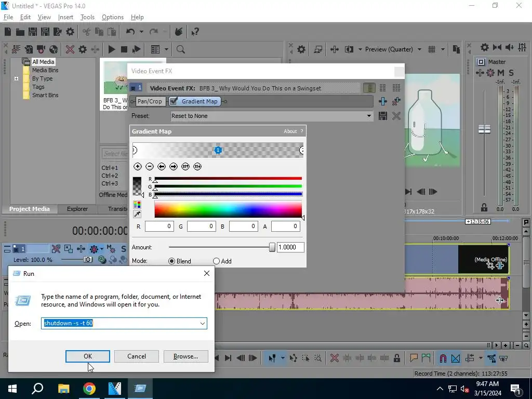
Task: Click the rainbow color spectrum picker
Action: pos(228,209)
